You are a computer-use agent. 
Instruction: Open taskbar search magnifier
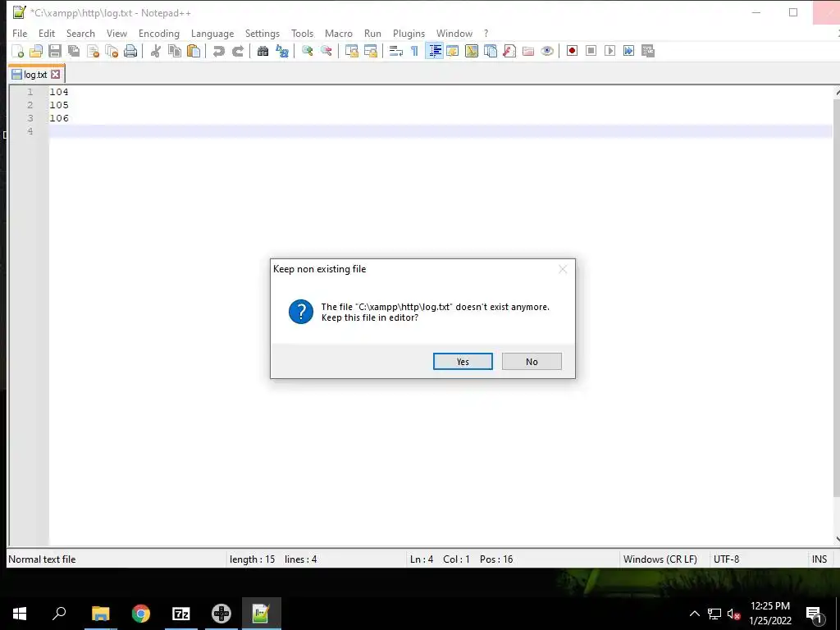pos(59,614)
